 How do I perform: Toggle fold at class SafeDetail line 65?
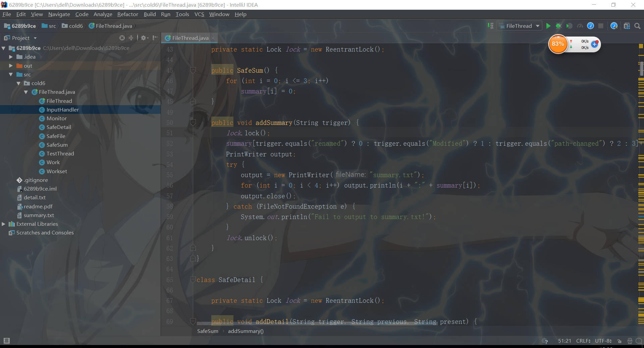193,280
